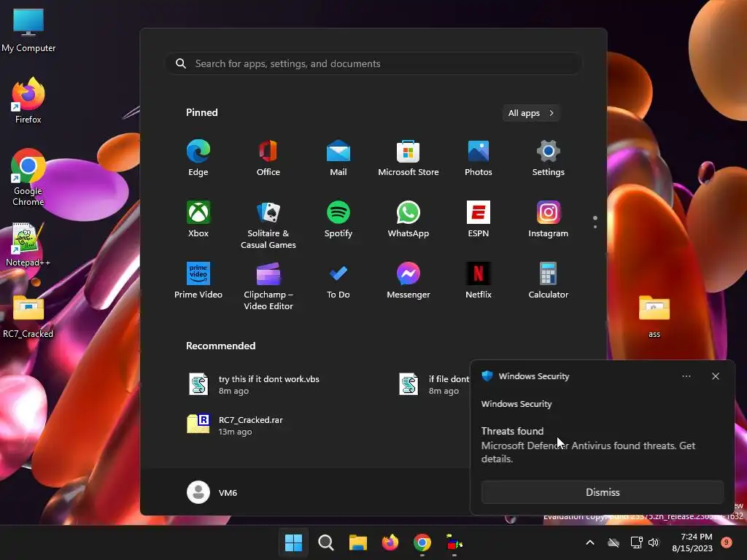Viewport: 747px width, 560px height.
Task: Close the Windows Security toast
Action: (x=716, y=376)
